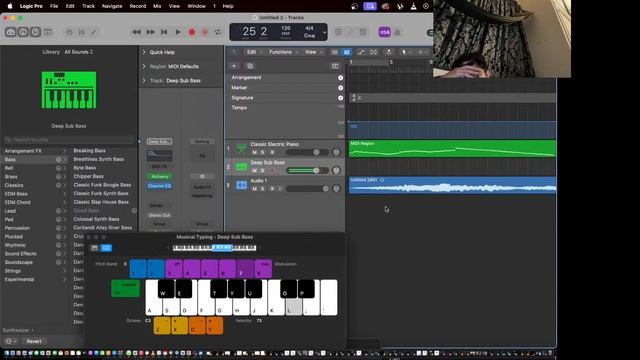Add a new track with plus button
The height and width of the screenshot is (360, 640).
click(234, 66)
